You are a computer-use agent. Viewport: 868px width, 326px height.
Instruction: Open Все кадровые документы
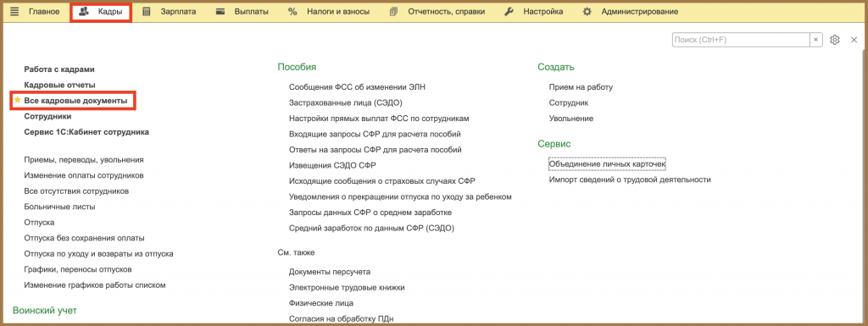click(75, 101)
